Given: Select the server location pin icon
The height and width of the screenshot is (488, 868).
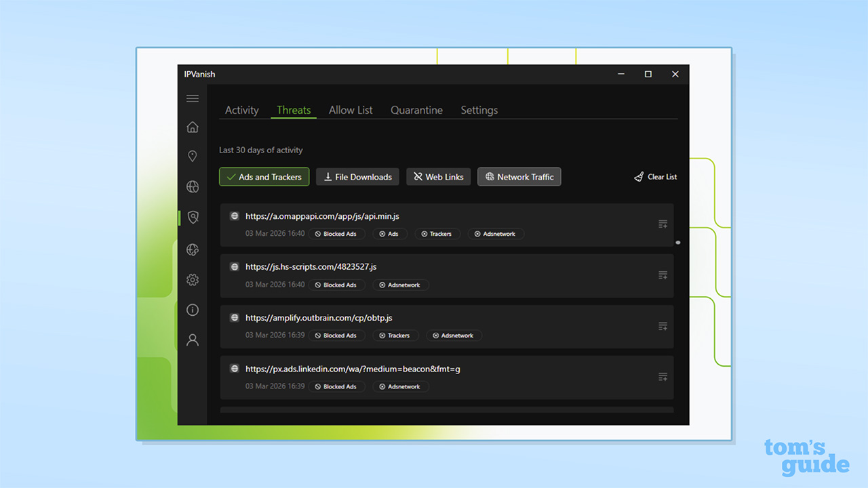Looking at the screenshot, I should [x=193, y=156].
